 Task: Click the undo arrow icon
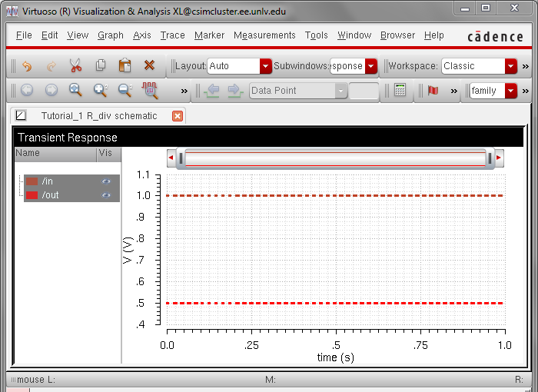point(27,66)
